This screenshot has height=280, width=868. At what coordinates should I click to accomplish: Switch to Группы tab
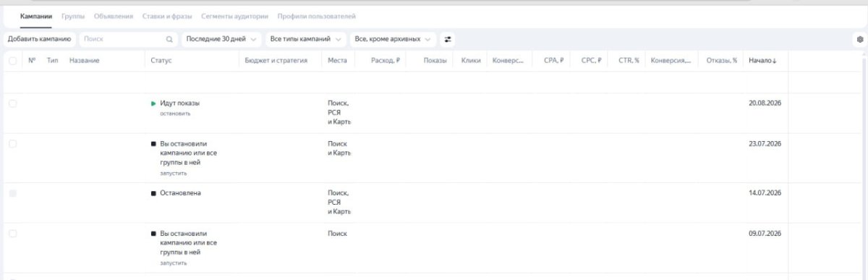pyautogui.click(x=73, y=16)
